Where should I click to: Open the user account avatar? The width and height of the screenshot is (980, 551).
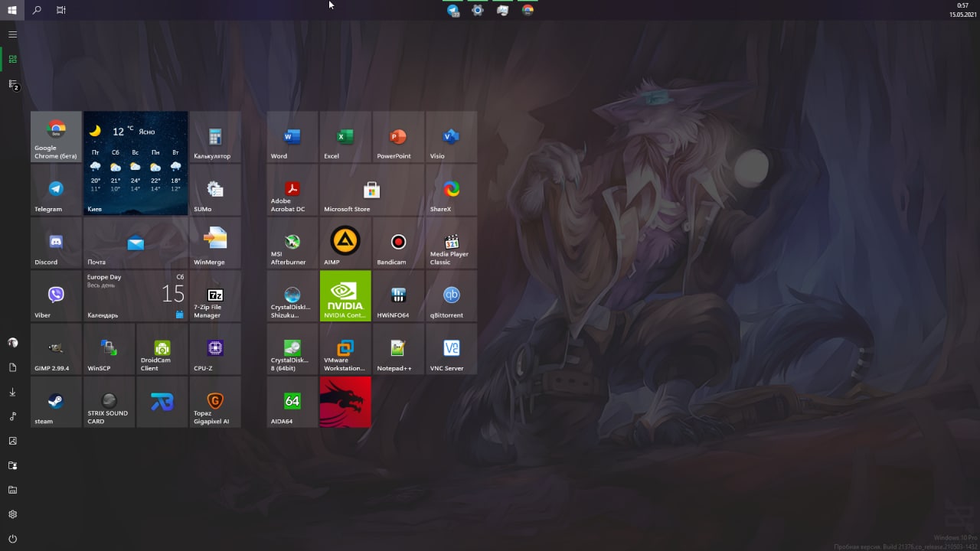tap(12, 343)
